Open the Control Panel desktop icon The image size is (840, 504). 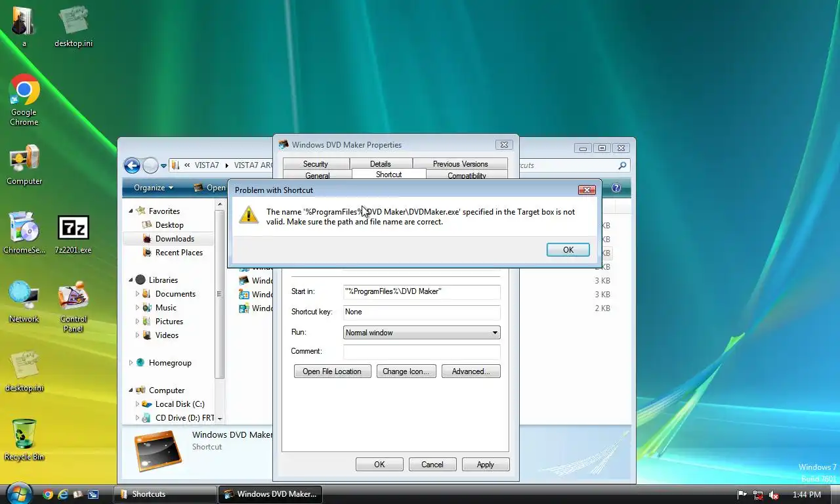(x=73, y=306)
